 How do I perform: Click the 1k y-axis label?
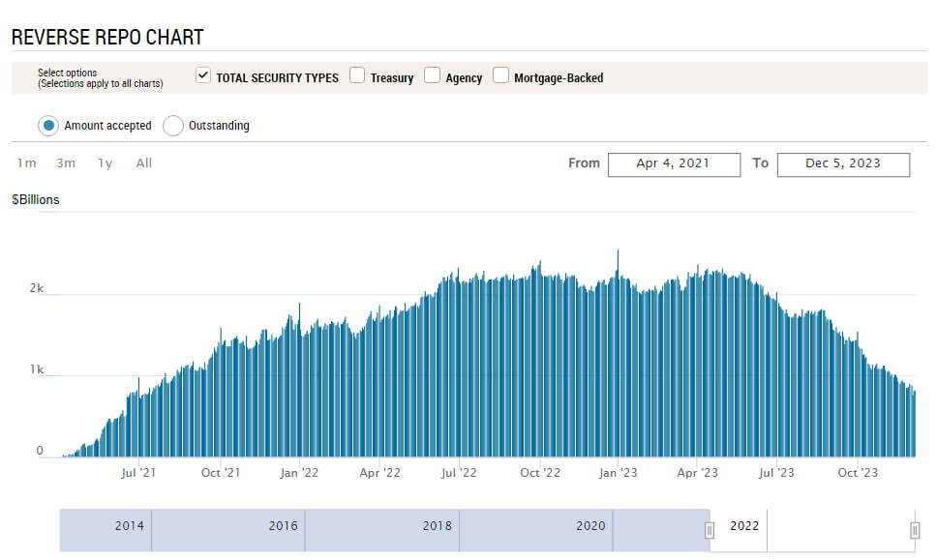point(37,369)
